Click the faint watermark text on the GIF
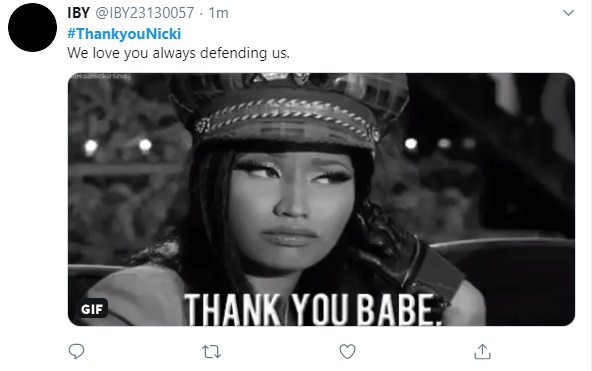This screenshot has width=592, height=371. pos(99,77)
